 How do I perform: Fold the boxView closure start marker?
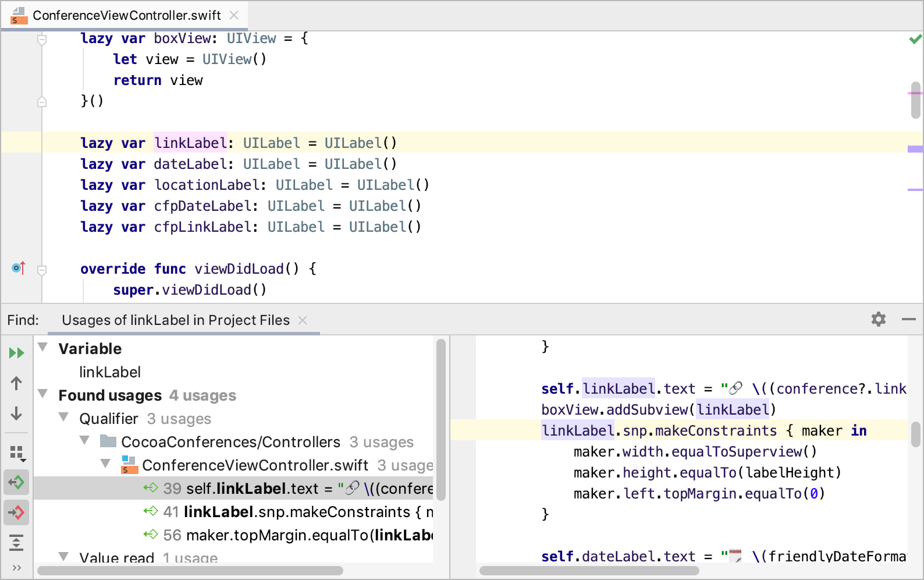(x=42, y=40)
